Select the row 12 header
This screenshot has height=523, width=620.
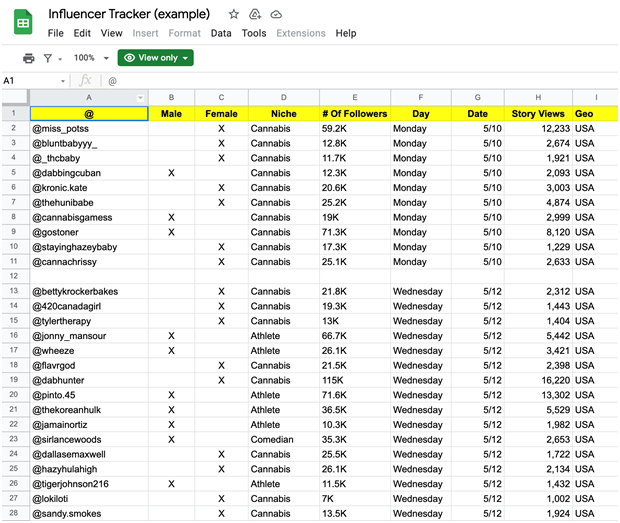(14, 276)
